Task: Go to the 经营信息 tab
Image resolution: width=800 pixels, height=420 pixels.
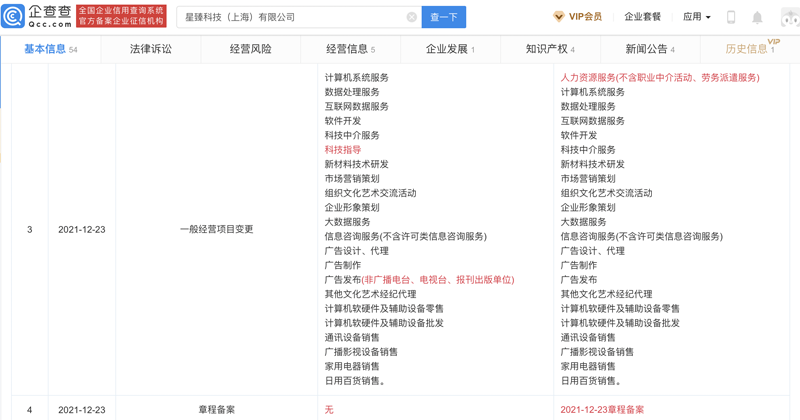Action: [x=350, y=49]
